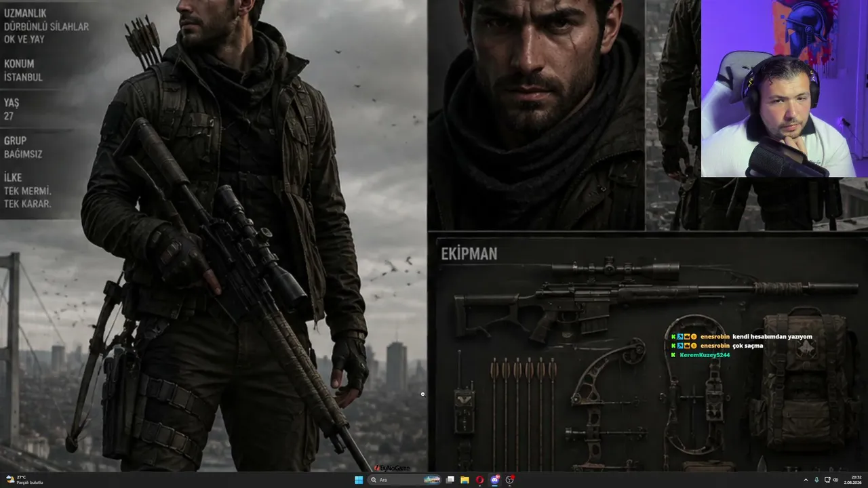The height and width of the screenshot is (488, 868).
Task: Open network settings from the tray
Action: coord(827,480)
